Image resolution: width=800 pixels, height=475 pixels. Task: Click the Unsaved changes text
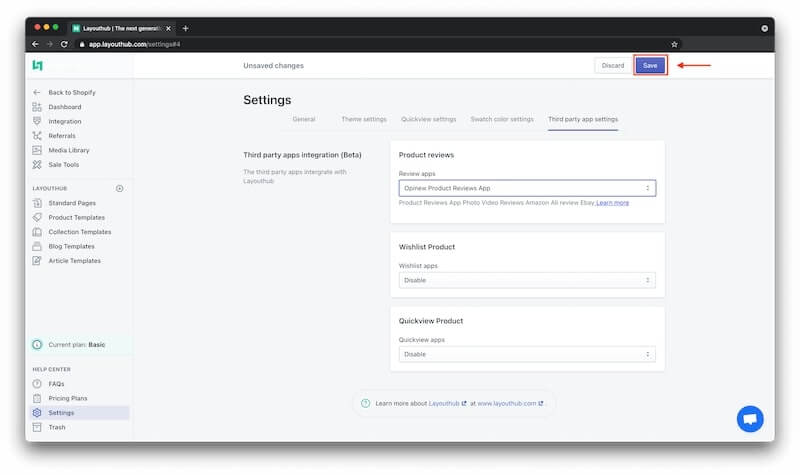273,65
